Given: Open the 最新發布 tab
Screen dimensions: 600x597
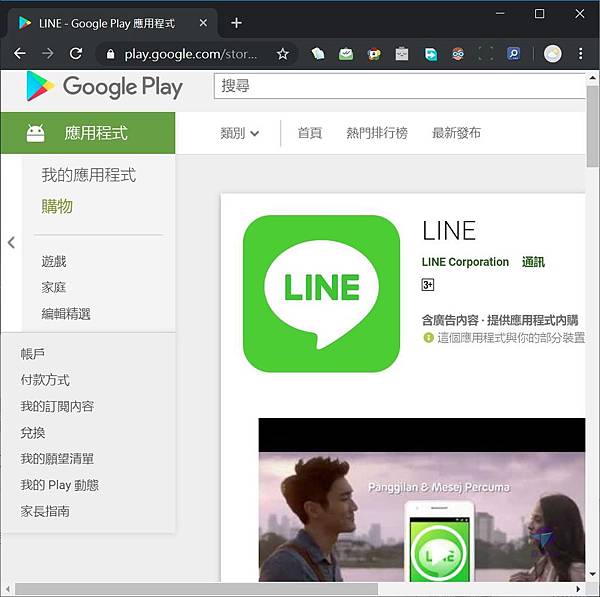Looking at the screenshot, I should [x=456, y=133].
